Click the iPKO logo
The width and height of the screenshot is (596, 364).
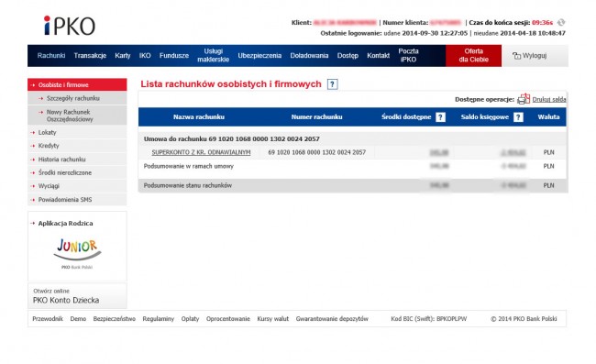coord(69,26)
